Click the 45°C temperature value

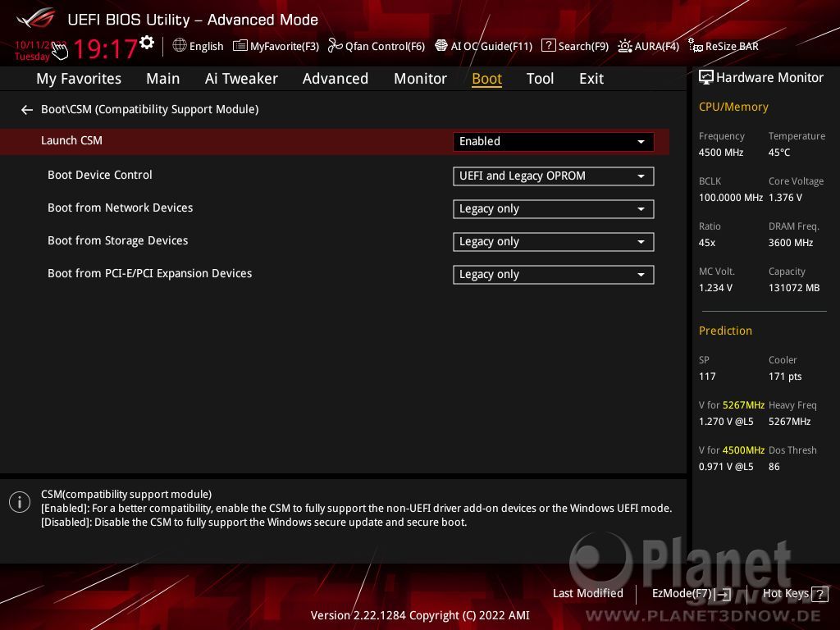coord(779,152)
